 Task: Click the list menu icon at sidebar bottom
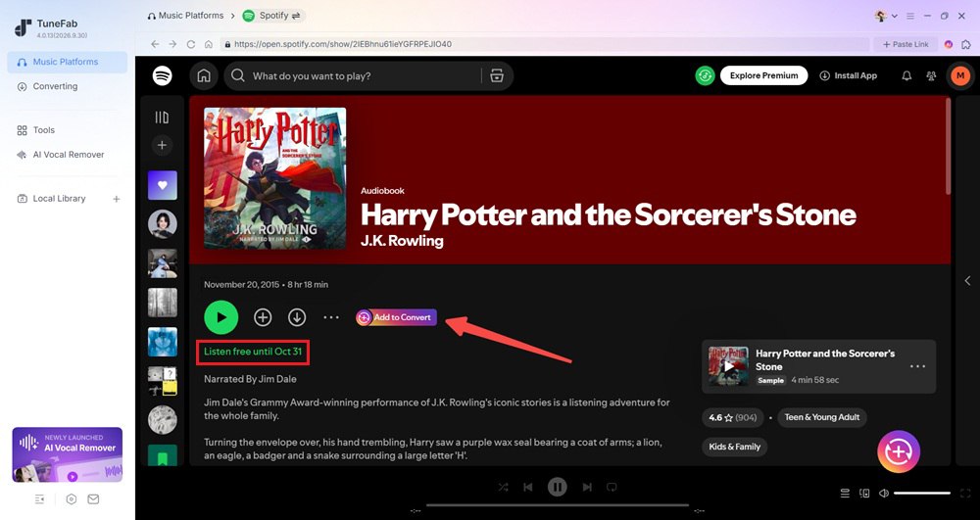[x=40, y=499]
